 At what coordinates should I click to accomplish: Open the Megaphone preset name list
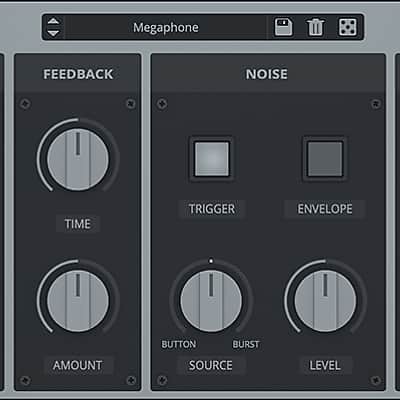[x=166, y=27]
